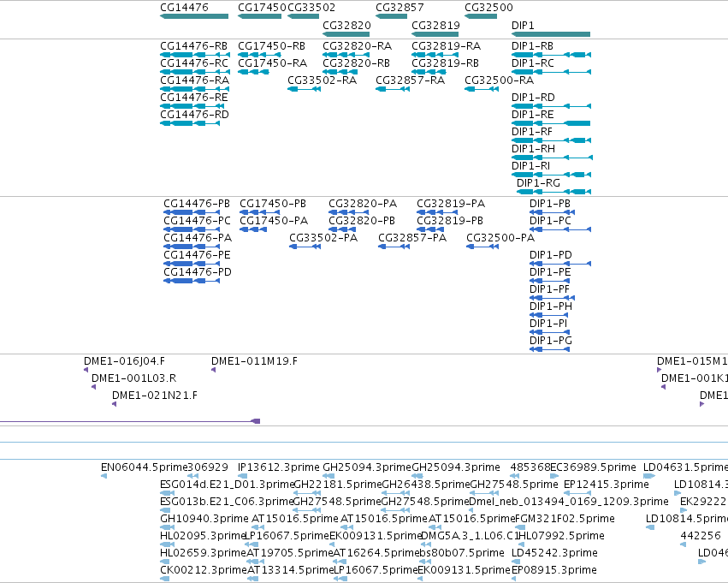Select protein DIP1-PD
This screenshot has height=583, width=728.
[x=551, y=255]
